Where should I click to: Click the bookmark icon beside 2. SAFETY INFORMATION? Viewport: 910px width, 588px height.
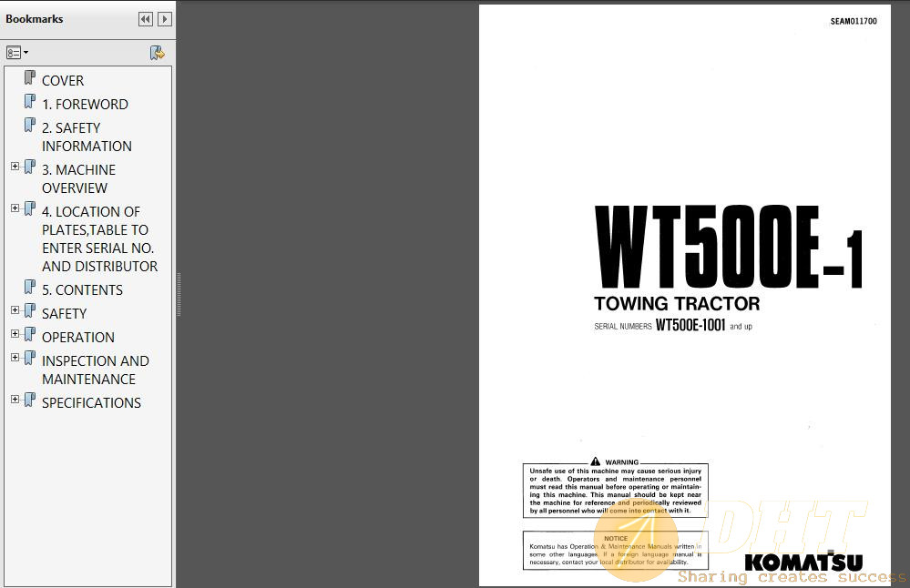[x=29, y=126]
